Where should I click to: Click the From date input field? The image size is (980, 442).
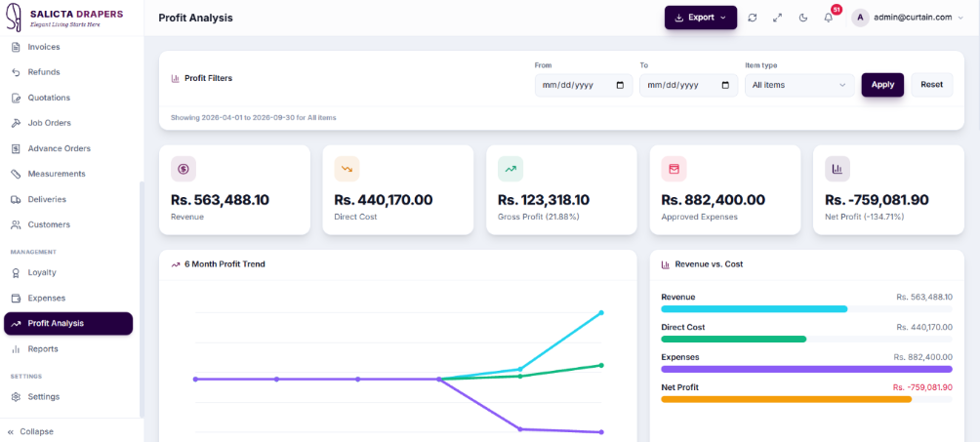tap(584, 85)
